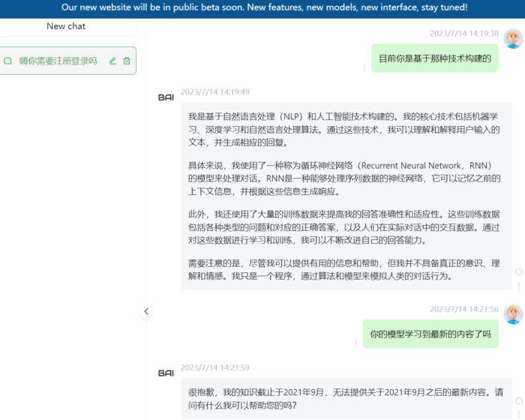
Task: Click user avatar next to 14:21:56 message
Action: pos(513,314)
